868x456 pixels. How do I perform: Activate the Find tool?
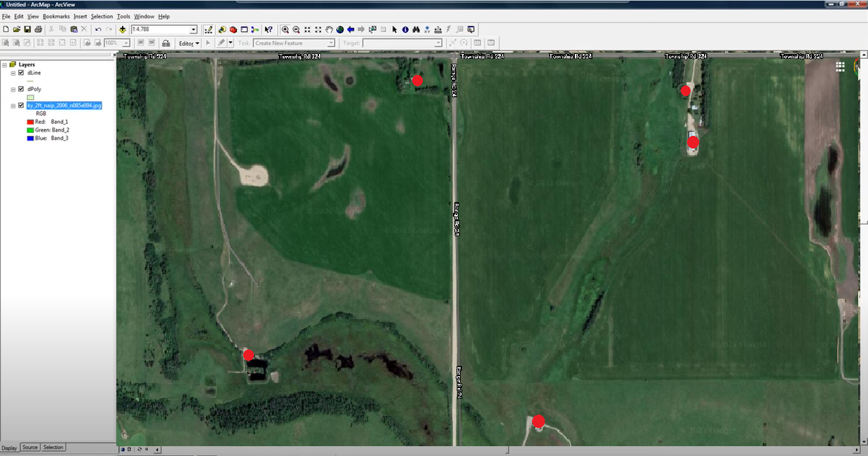[x=414, y=29]
